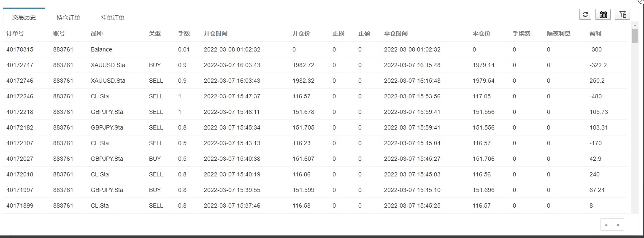
Task: Open the filter options icon
Action: pyautogui.click(x=622, y=14)
